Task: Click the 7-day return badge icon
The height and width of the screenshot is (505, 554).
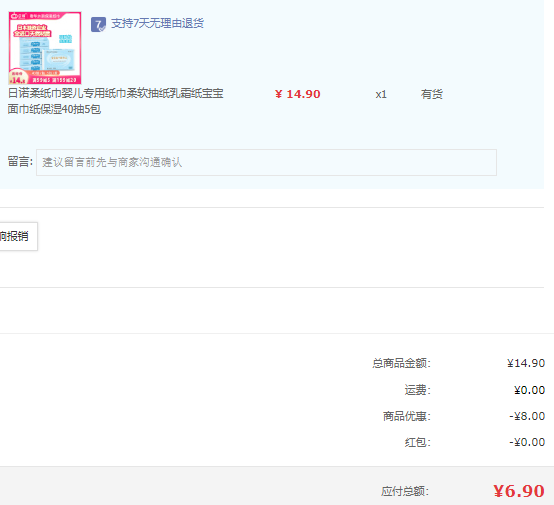Action: 98,24
